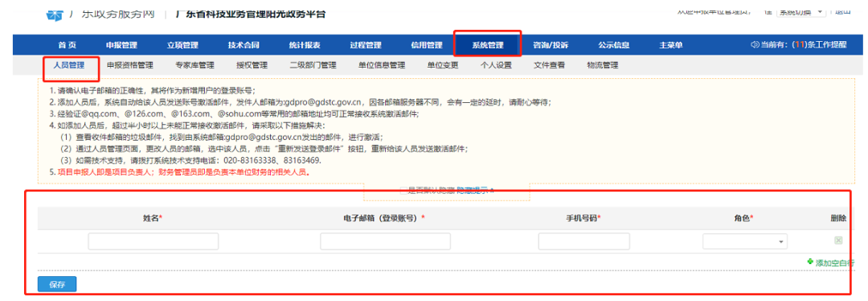Click the 手机号码 input field
This screenshot has width=868, height=301.
coord(584,241)
